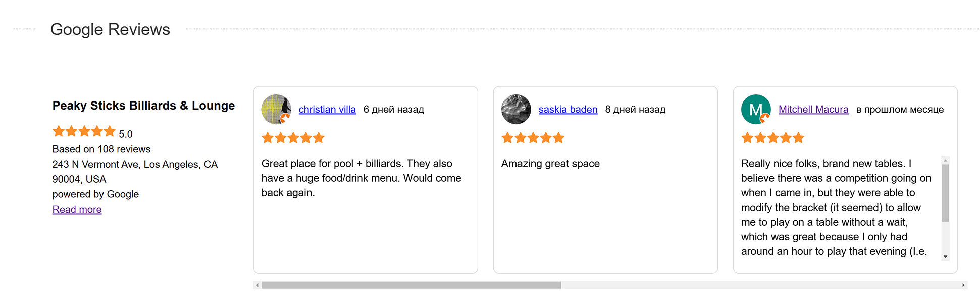Click the horizontal scrollbar thumb
980x307 pixels.
coord(411,285)
